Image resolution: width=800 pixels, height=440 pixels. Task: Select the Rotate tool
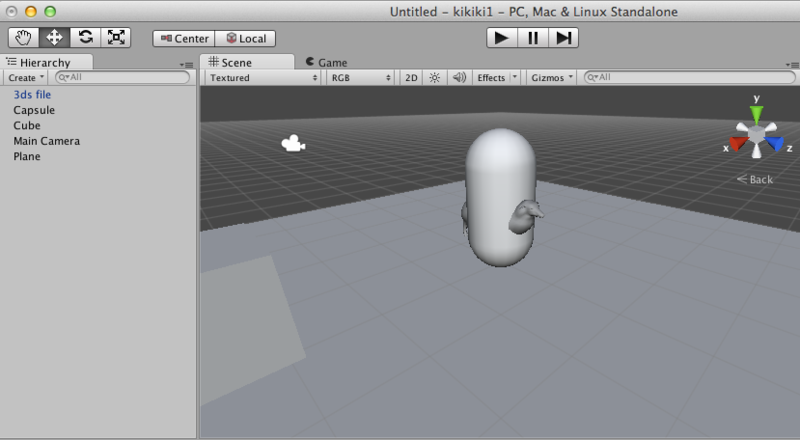[x=85, y=38]
